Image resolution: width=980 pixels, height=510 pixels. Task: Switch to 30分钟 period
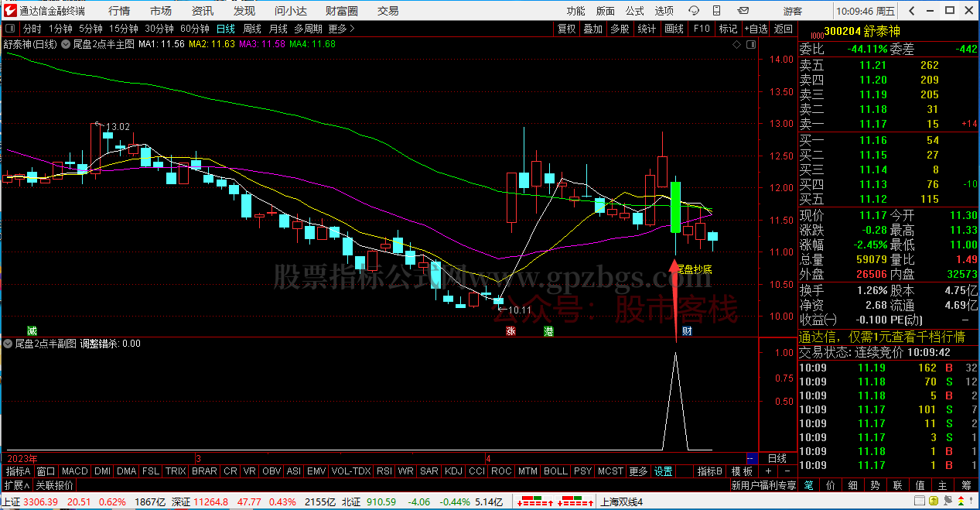click(159, 29)
